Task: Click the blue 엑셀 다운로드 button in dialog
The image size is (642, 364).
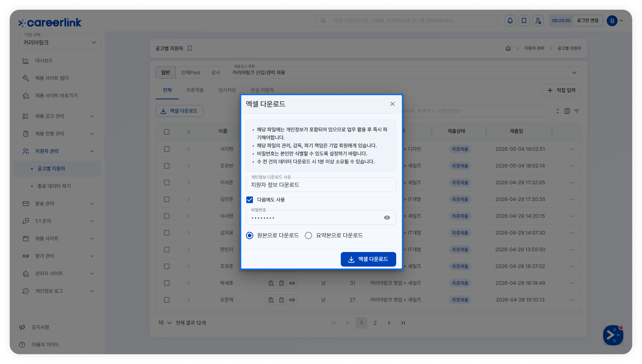Action: [x=368, y=259]
